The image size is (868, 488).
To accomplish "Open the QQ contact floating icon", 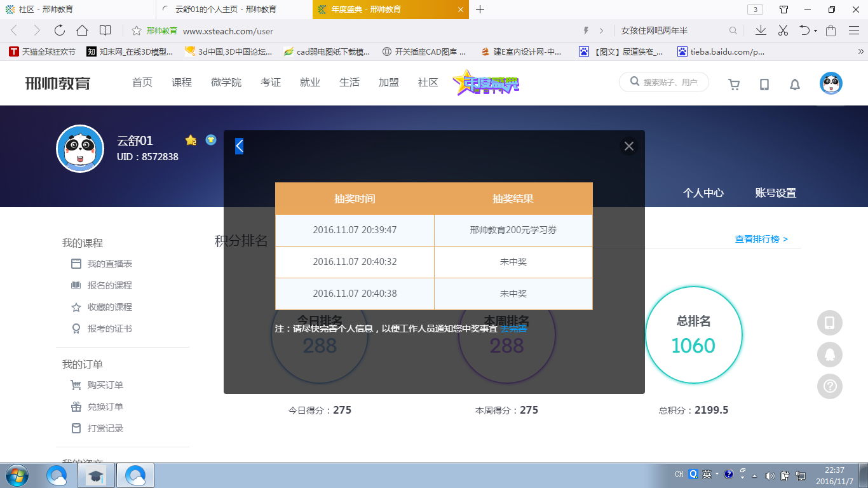I will 829,355.
